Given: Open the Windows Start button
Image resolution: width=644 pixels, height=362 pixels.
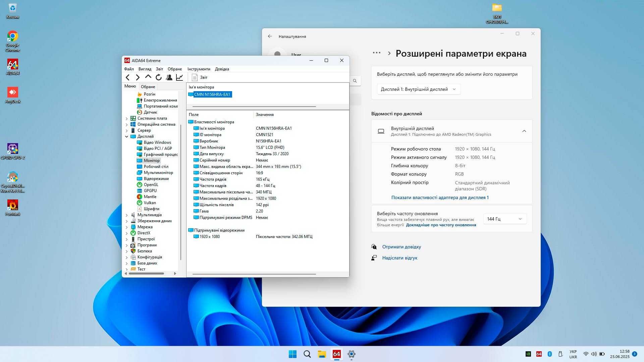Looking at the screenshot, I should [x=292, y=354].
